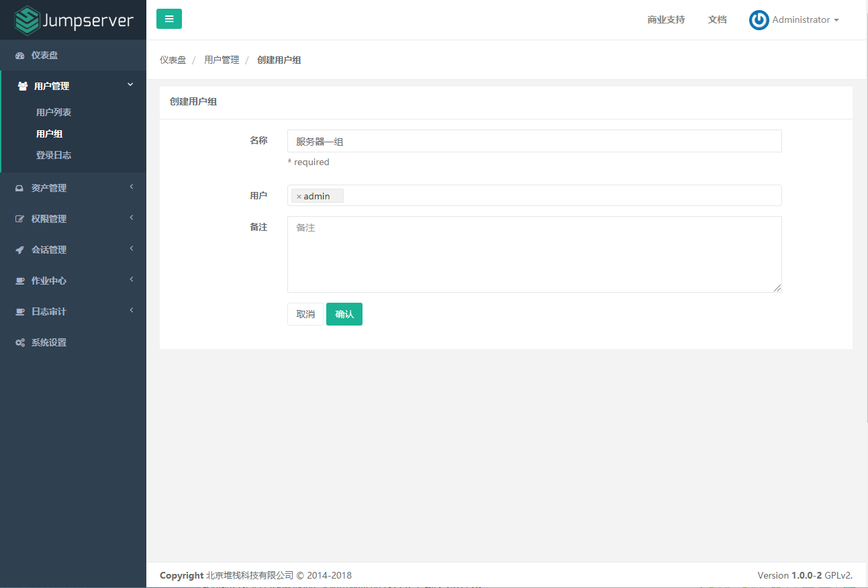Click the 系统设置 system settings gear icon
The image size is (868, 588).
pos(20,342)
